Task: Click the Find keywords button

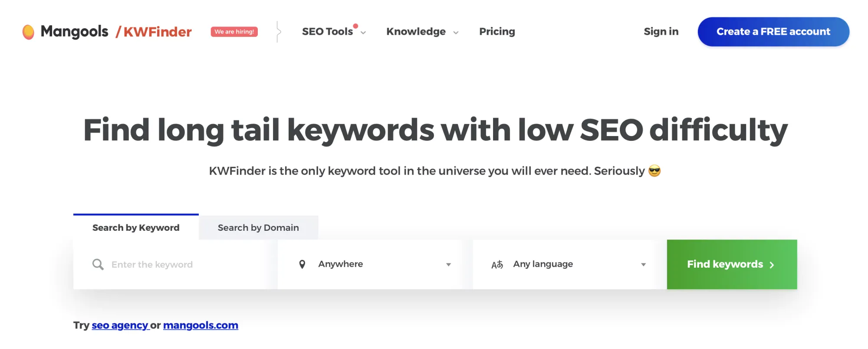Action: [731, 264]
